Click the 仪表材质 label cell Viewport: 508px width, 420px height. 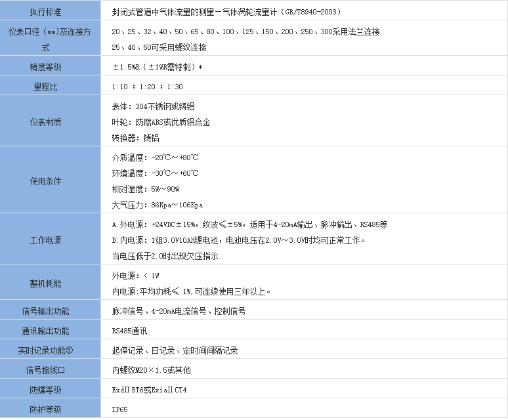(x=45, y=122)
